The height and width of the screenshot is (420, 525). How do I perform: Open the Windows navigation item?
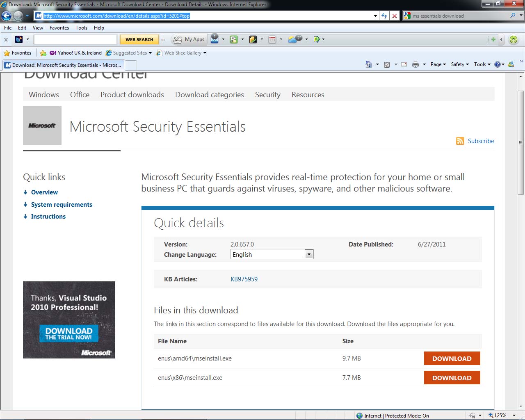coord(44,95)
